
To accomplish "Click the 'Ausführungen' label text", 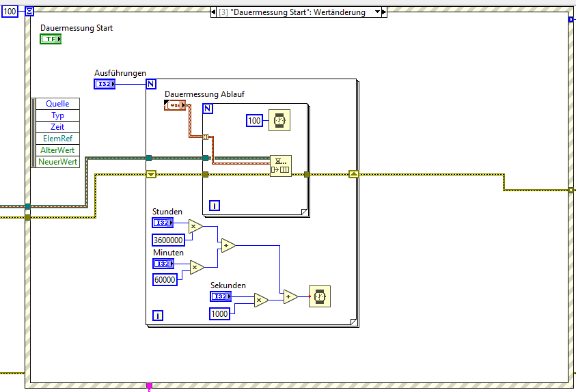I will click(x=120, y=73).
